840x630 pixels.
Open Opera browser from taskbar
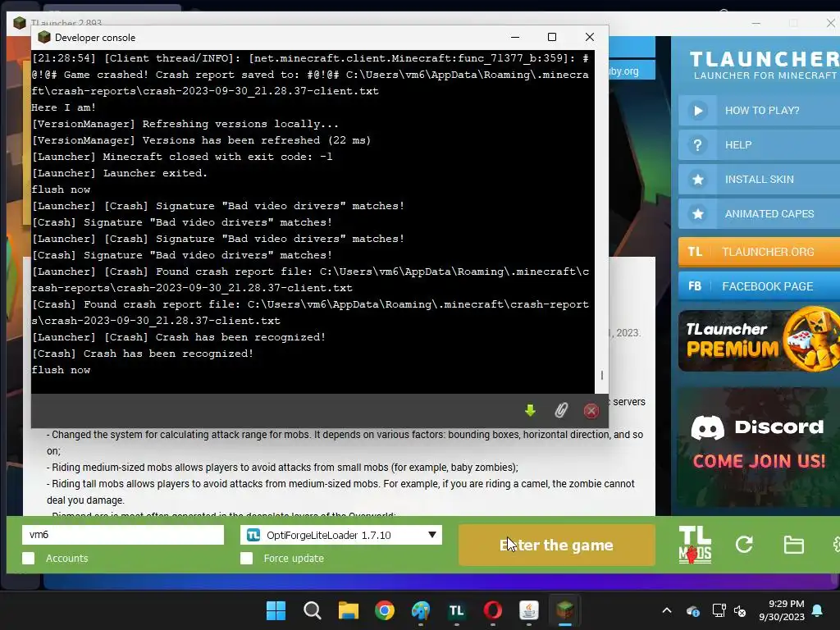pos(492,610)
